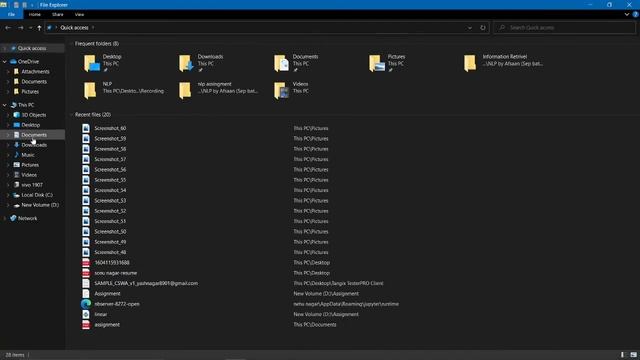Select vivo 1907 device in the navigation pane
The height and width of the screenshot is (360, 640).
pos(32,185)
